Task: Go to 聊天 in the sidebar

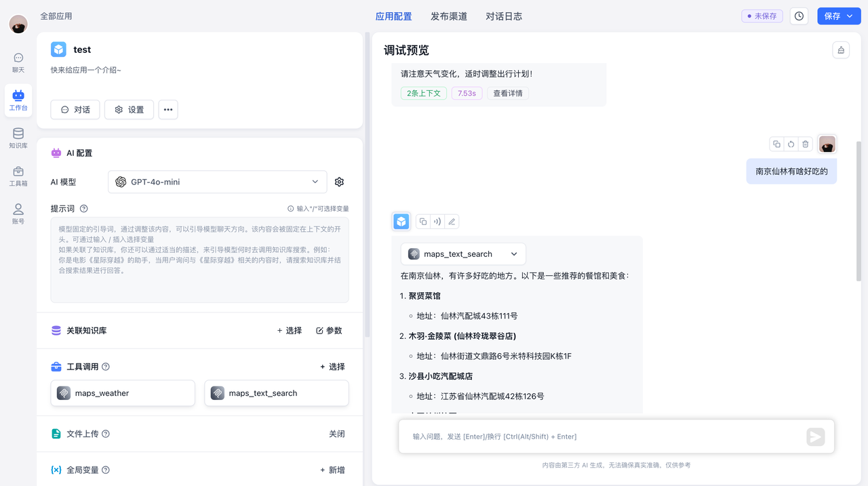Action: [x=18, y=62]
